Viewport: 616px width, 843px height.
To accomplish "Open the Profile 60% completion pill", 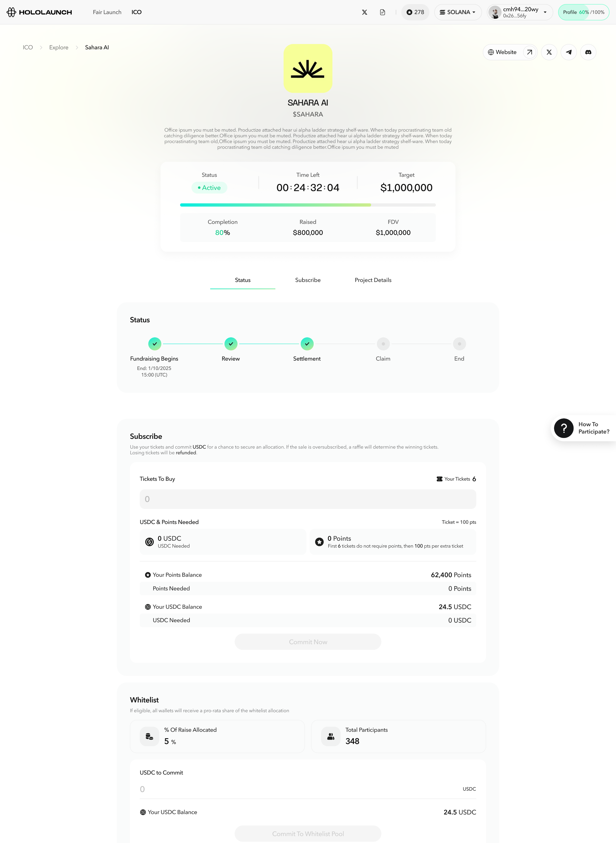I will pyautogui.click(x=583, y=12).
